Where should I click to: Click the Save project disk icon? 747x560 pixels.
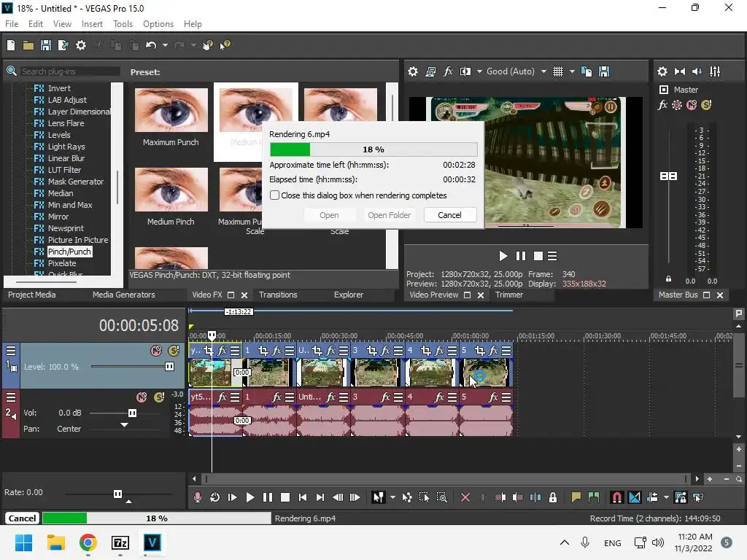[46, 45]
